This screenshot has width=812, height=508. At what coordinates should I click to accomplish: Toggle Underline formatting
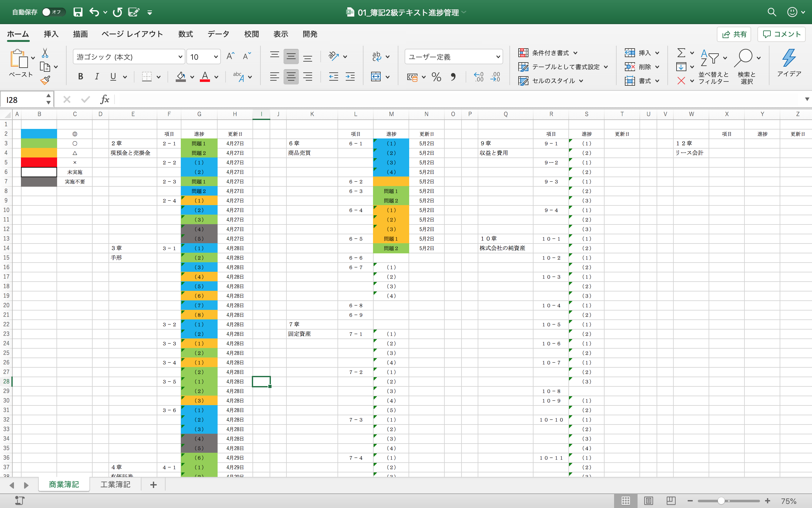[113, 77]
